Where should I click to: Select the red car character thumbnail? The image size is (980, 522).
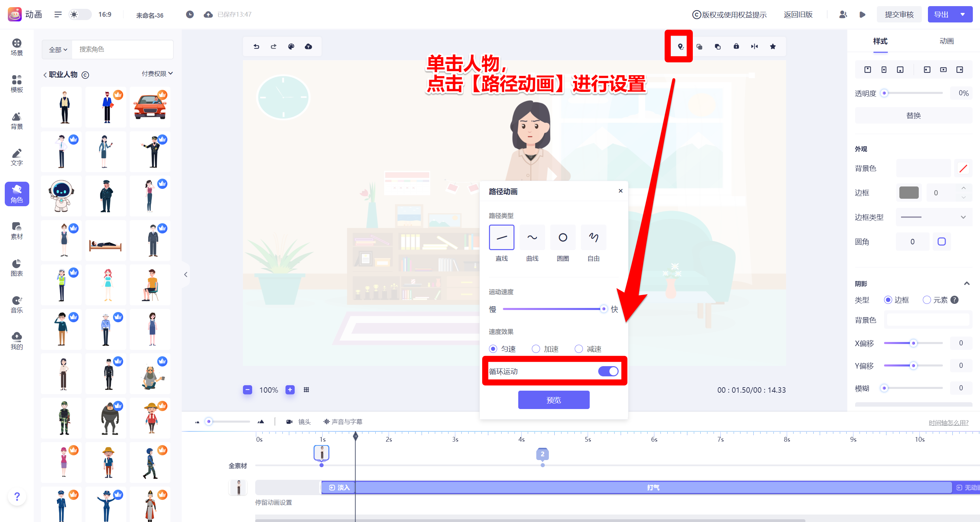[150, 107]
